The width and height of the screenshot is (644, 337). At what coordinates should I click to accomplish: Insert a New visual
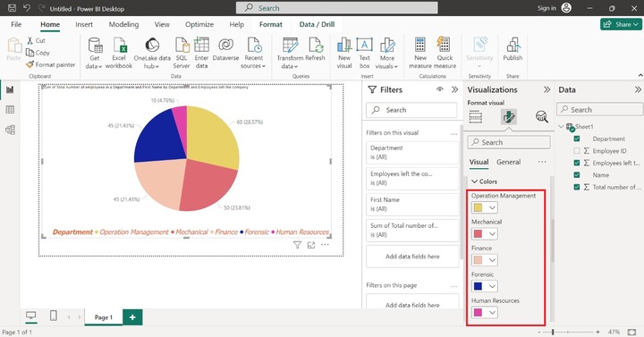344,53
